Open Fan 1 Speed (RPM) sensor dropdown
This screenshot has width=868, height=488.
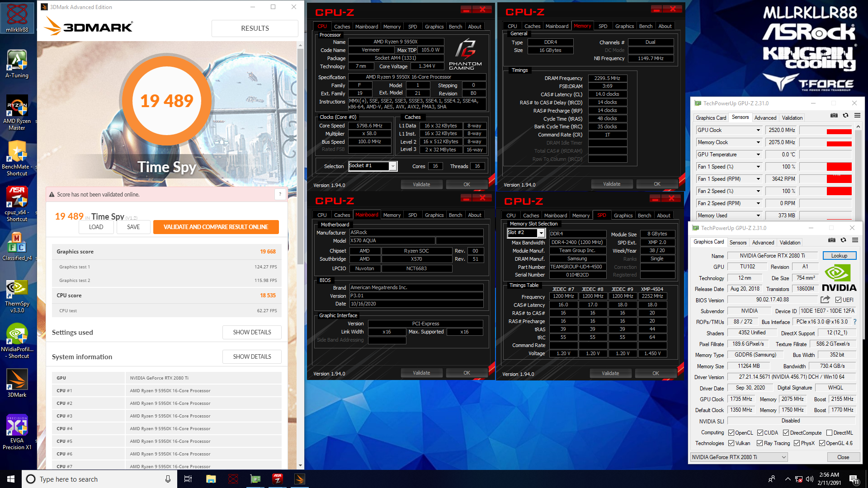coord(758,179)
